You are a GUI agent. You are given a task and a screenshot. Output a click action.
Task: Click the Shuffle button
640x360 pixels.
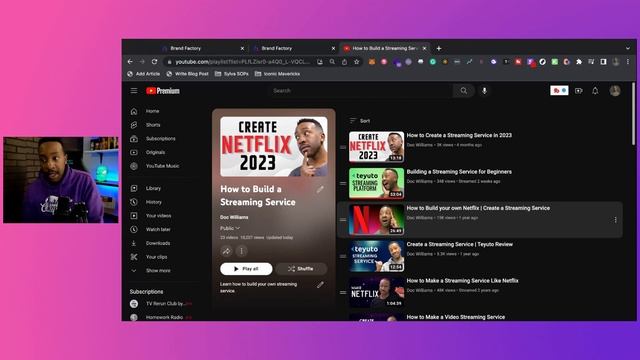pyautogui.click(x=301, y=269)
